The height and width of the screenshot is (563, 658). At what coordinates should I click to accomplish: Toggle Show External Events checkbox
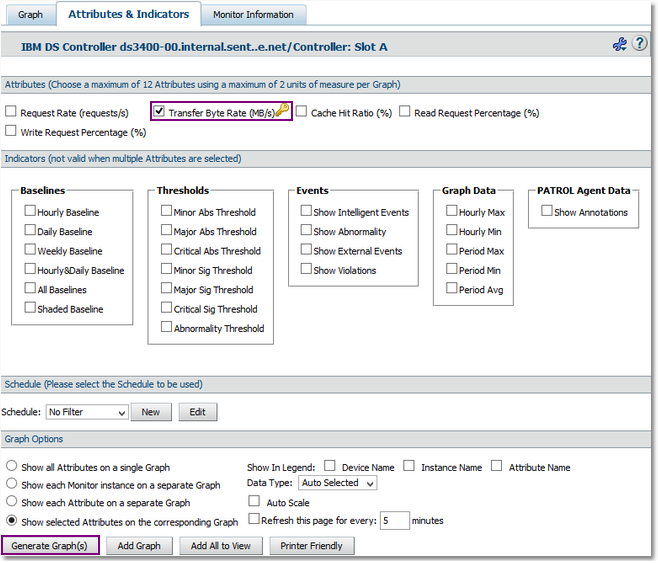click(306, 249)
